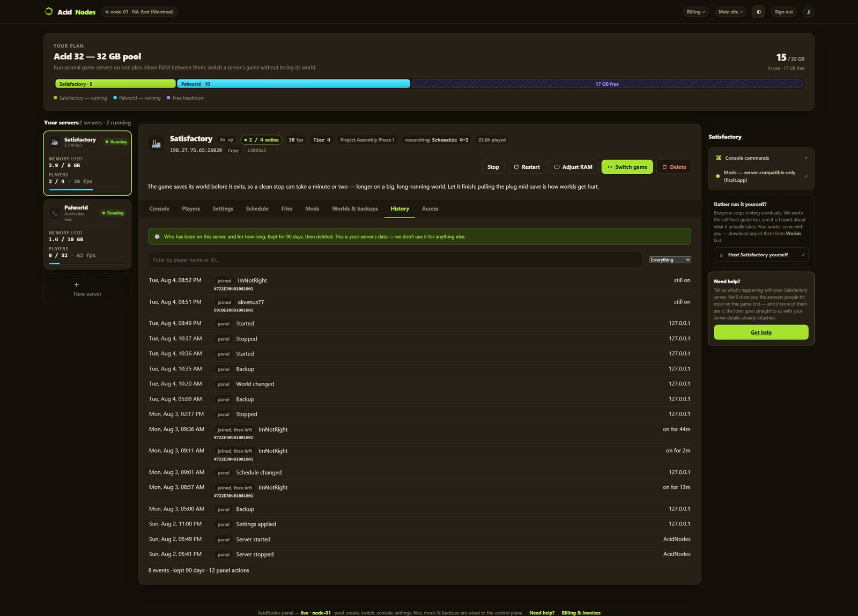This screenshot has height=616, width=858.
Task: Click the 8 events summary line
Action: pyautogui.click(x=198, y=570)
